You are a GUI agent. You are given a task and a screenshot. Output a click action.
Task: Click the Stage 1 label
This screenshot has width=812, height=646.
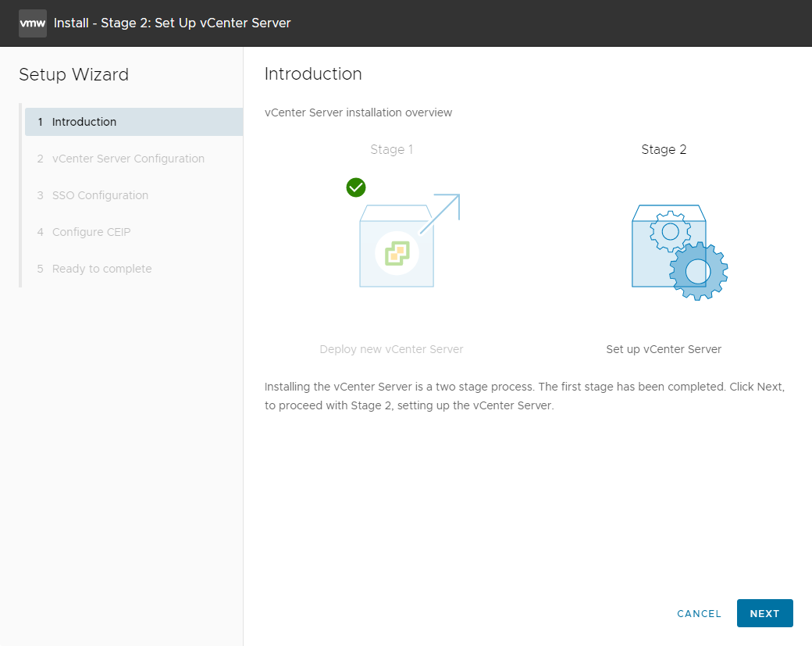pos(391,150)
